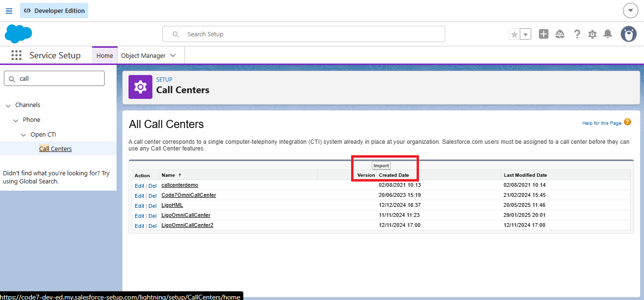This screenshot has width=644, height=300.
Task: Click the global actions plus icon
Action: [x=544, y=34]
